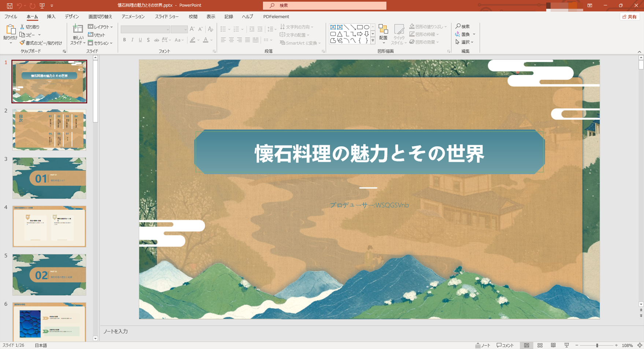This screenshot has height=349, width=644.
Task: Expand the shapes gallery more arrow
Action: tap(373, 41)
